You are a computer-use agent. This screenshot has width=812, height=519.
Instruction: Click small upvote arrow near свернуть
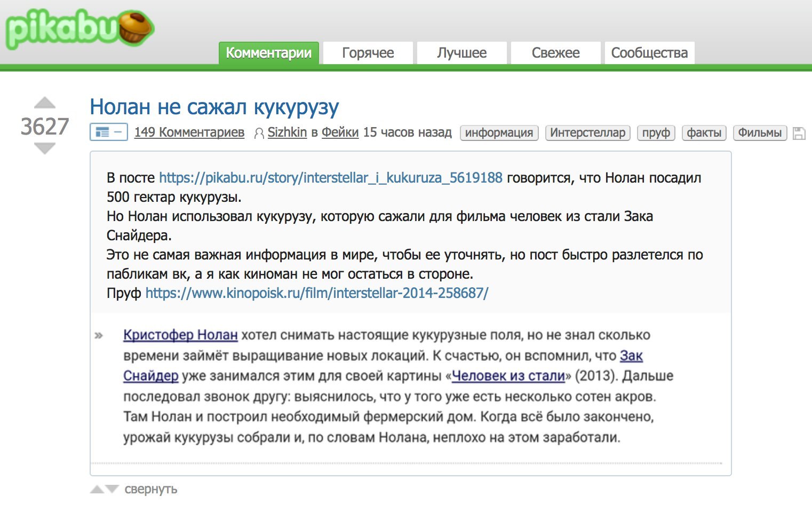tap(97, 489)
